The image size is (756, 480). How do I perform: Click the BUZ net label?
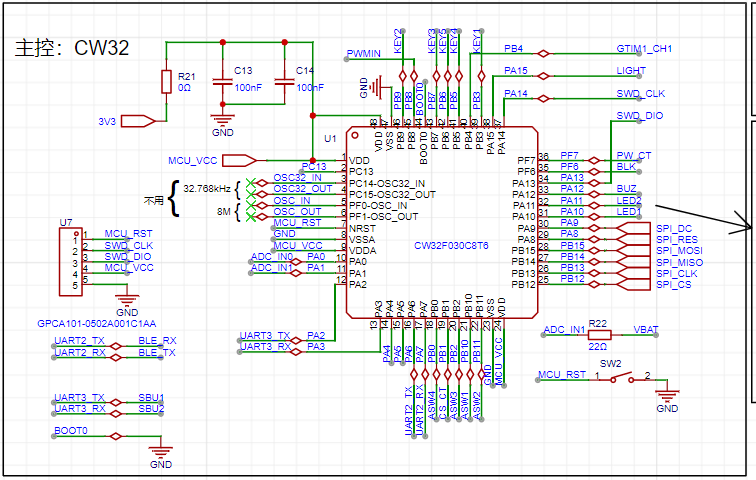click(626, 188)
